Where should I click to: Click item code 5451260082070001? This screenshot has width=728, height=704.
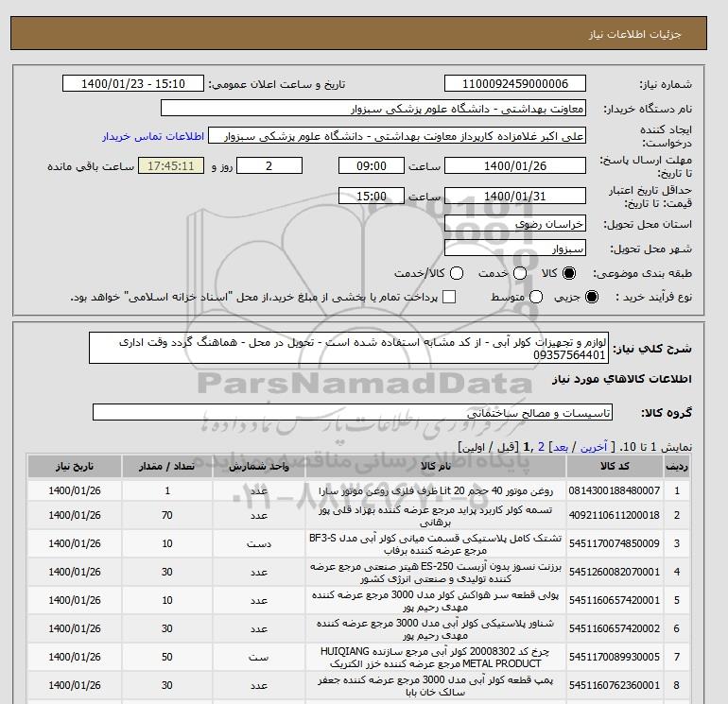pyautogui.click(x=615, y=572)
